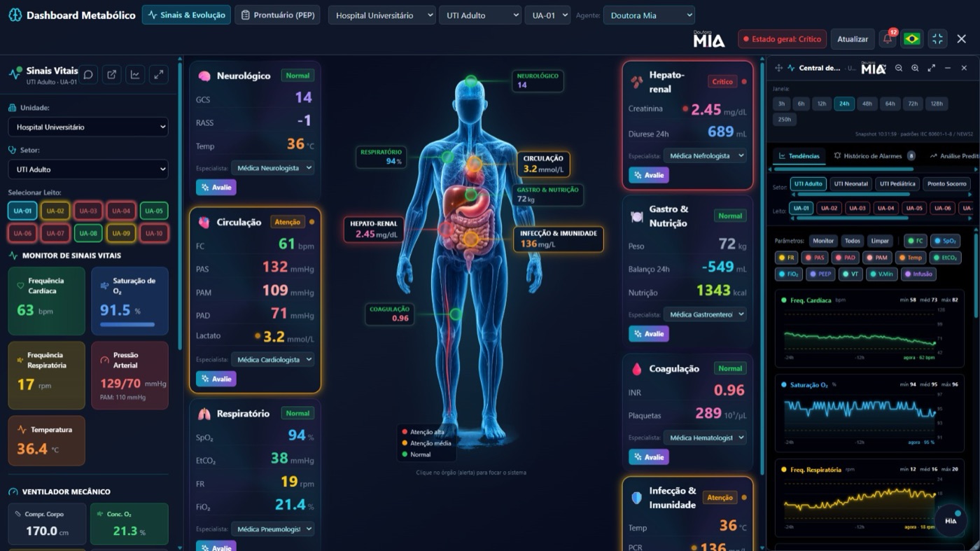Click the Frequência Cardíaca vital sign tile
The height and width of the screenshot is (551, 980).
pyautogui.click(x=47, y=301)
